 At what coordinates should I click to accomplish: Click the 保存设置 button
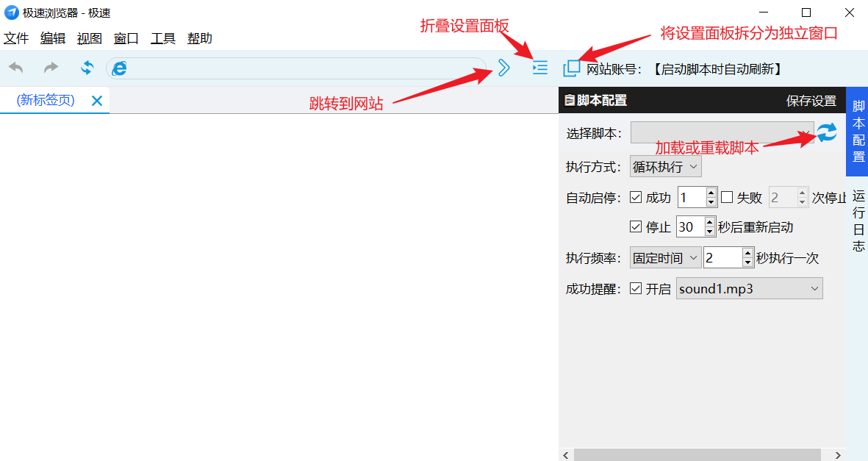point(811,101)
